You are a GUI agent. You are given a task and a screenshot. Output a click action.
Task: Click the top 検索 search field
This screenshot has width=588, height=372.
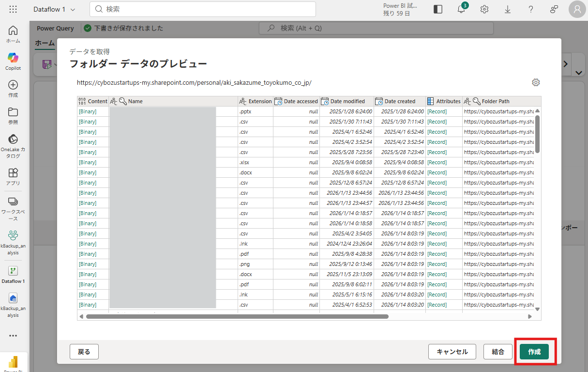coord(203,9)
